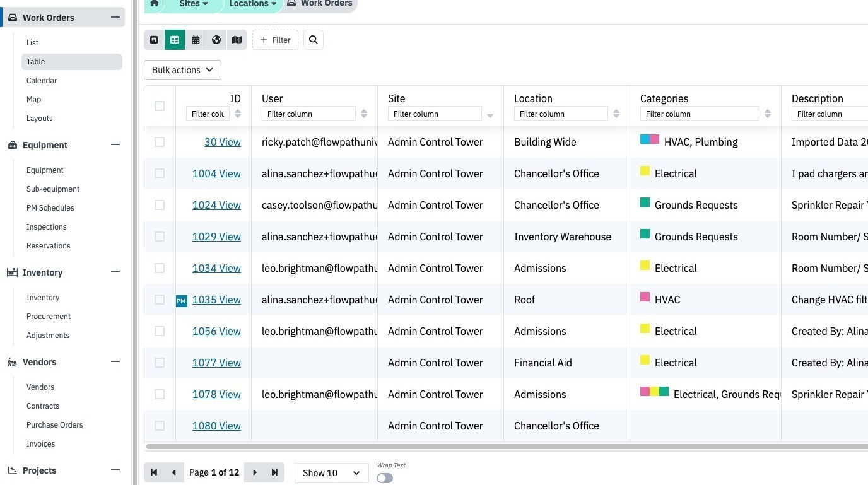This screenshot has height=485, width=868.
Task: Sort the Site column
Action: 490,115
